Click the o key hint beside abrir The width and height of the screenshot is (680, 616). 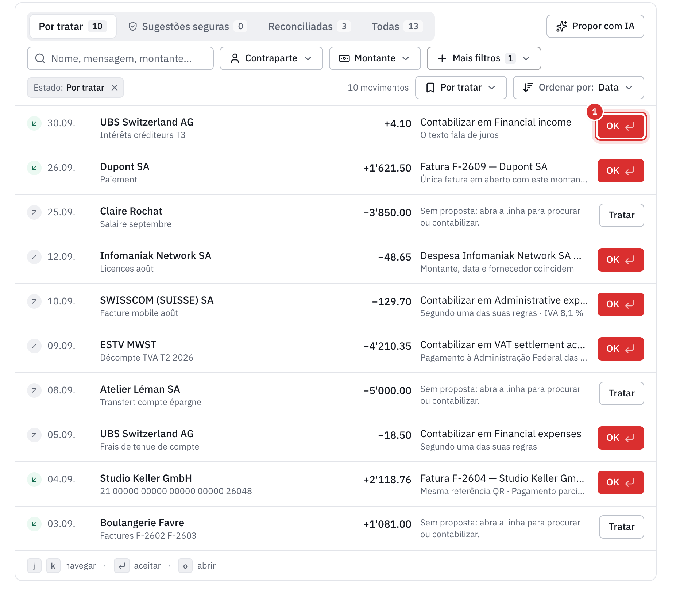(x=185, y=566)
